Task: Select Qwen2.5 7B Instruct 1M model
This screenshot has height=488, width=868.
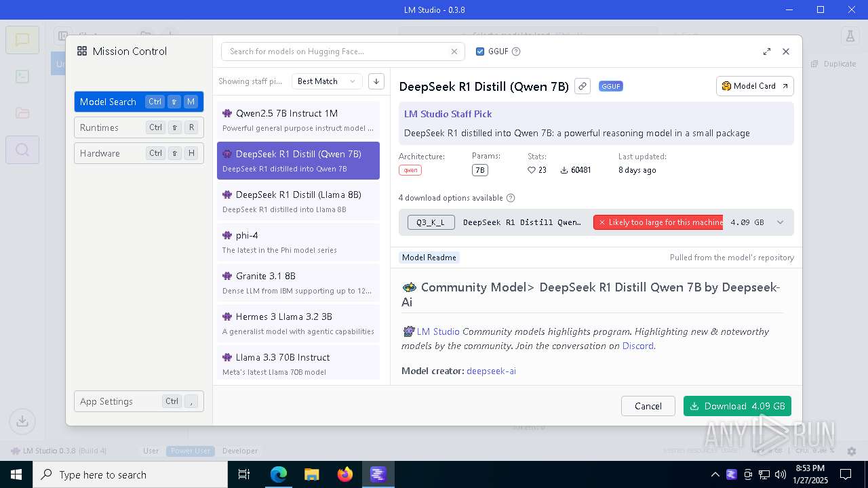Action: 298,120
